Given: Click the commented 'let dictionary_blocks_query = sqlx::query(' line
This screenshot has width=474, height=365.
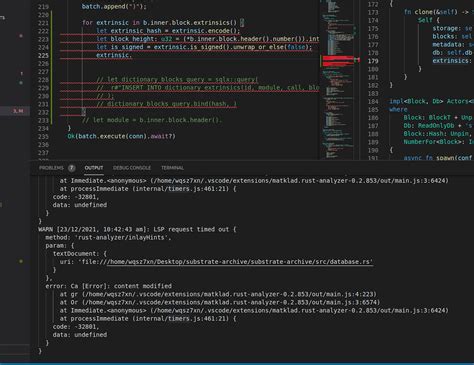Looking at the screenshot, I should (177, 80).
